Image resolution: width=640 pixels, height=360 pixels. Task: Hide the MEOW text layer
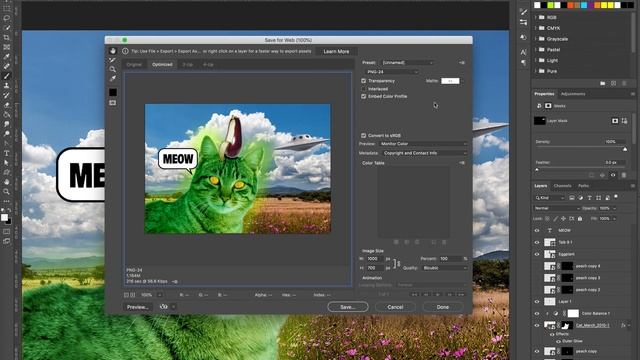point(537,231)
